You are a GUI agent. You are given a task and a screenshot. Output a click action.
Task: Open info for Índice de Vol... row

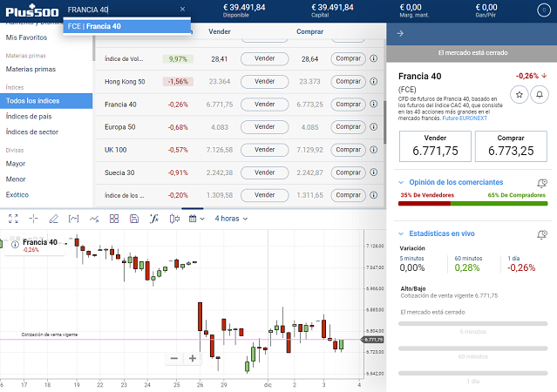pos(373,58)
